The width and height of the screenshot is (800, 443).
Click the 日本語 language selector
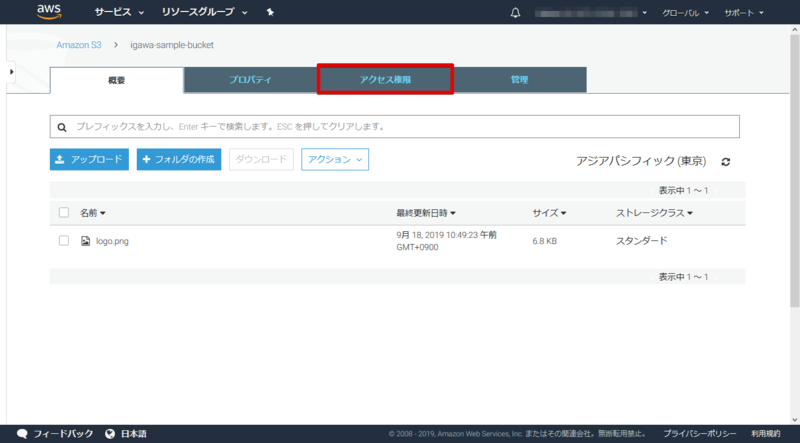[134, 434]
